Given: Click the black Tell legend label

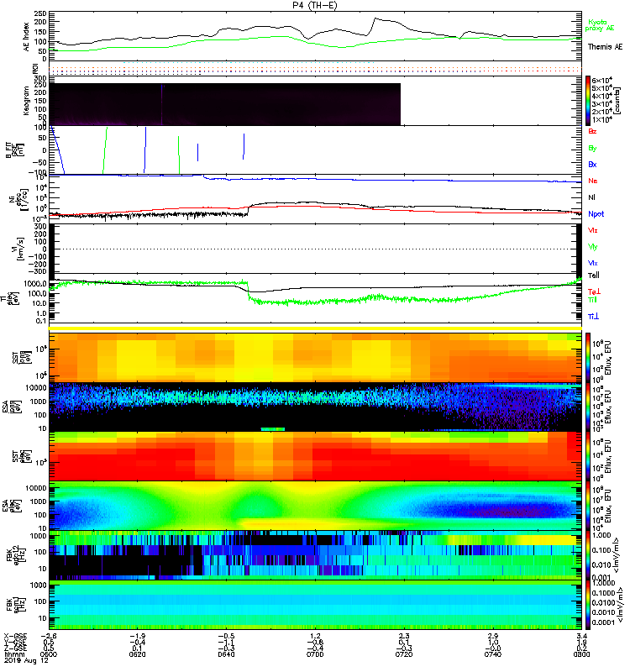Looking at the screenshot, I should 594,276.
